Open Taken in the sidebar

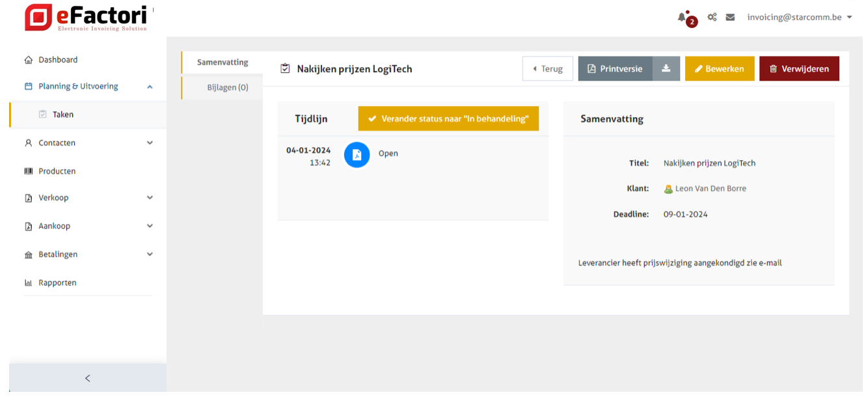click(63, 115)
